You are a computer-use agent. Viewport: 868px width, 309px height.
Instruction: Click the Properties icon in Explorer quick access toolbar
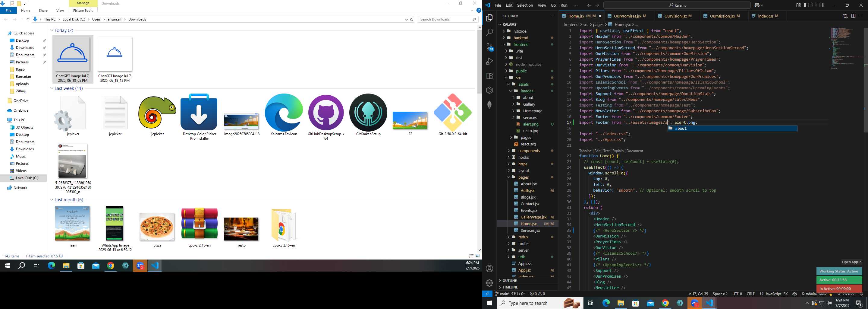pos(12,4)
